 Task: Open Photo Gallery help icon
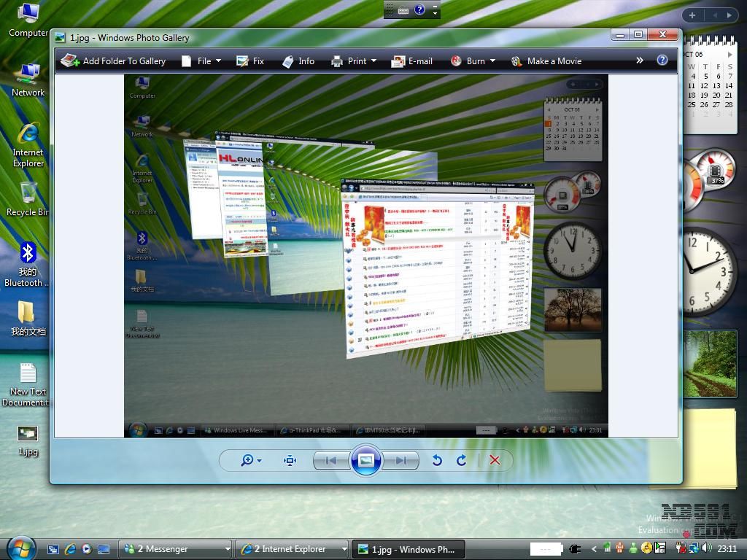[662, 61]
